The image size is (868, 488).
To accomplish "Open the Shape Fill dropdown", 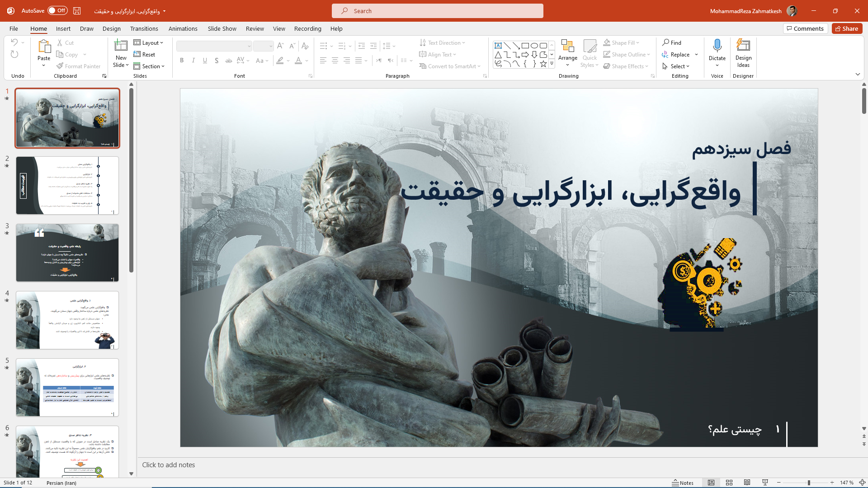I will [x=622, y=42].
